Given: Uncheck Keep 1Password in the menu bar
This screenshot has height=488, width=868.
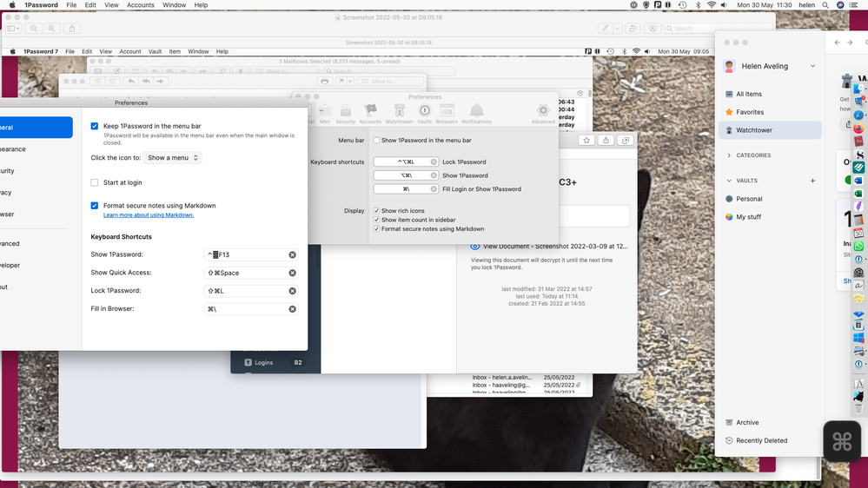Looking at the screenshot, I should [95, 126].
